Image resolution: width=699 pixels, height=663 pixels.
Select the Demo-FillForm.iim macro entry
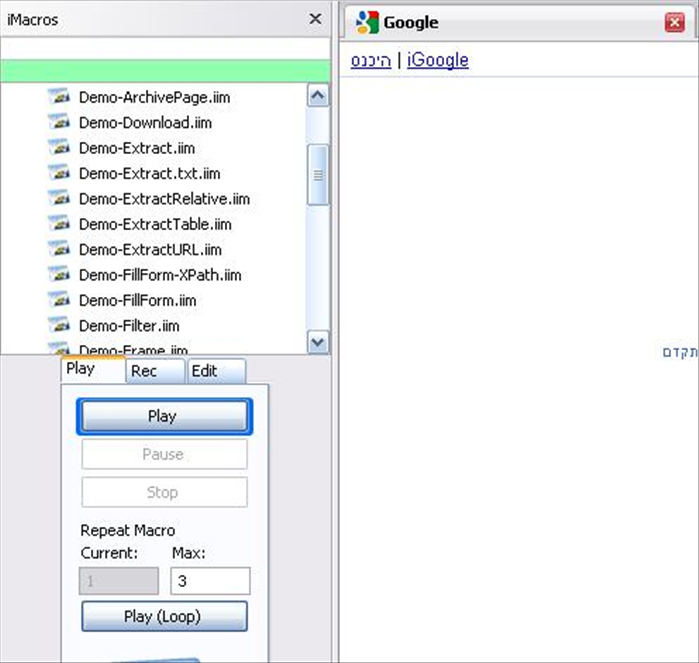click(x=137, y=300)
